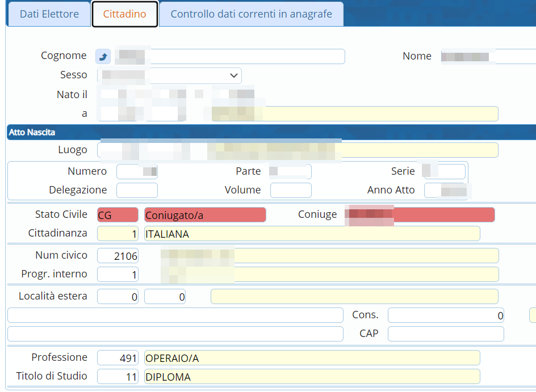Select the Cittadino tab
This screenshot has height=392, width=536.
pos(124,14)
